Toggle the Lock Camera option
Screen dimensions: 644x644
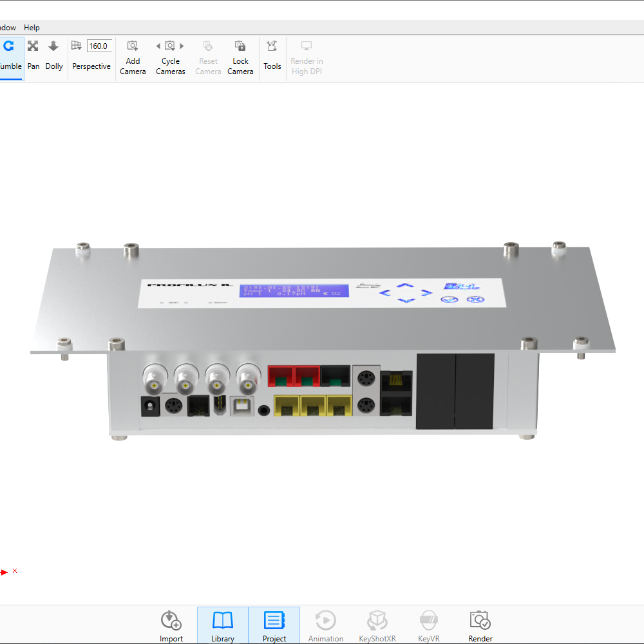click(240, 55)
